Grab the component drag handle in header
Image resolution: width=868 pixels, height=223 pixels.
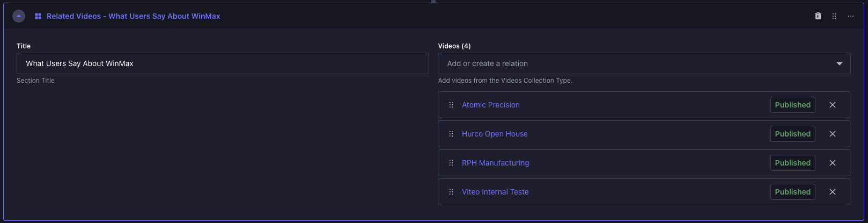[834, 16]
